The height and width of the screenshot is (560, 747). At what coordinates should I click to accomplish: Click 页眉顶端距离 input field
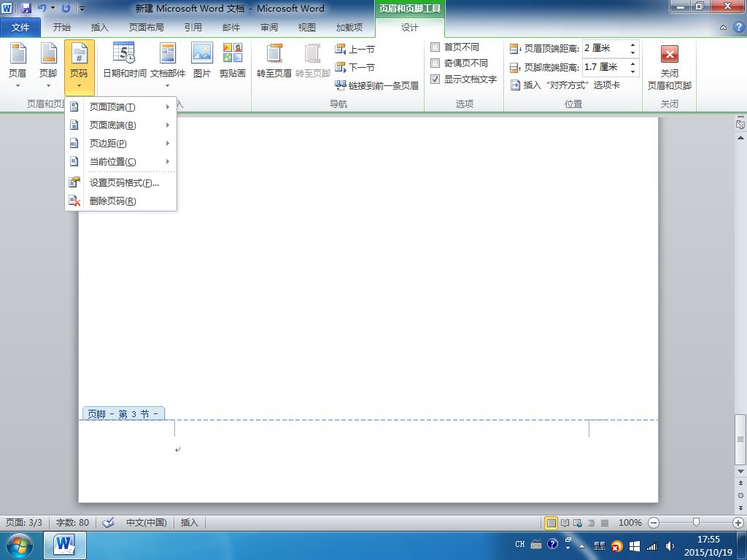(x=605, y=48)
